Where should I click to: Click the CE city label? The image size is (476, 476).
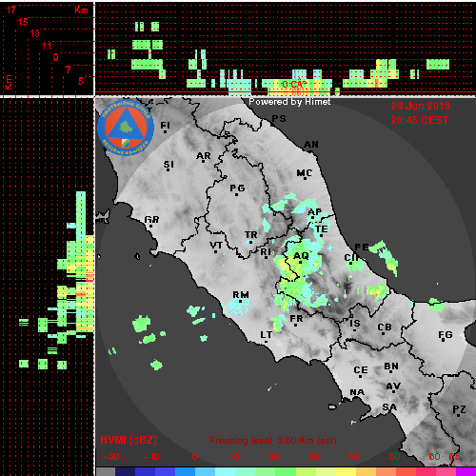click(x=361, y=370)
